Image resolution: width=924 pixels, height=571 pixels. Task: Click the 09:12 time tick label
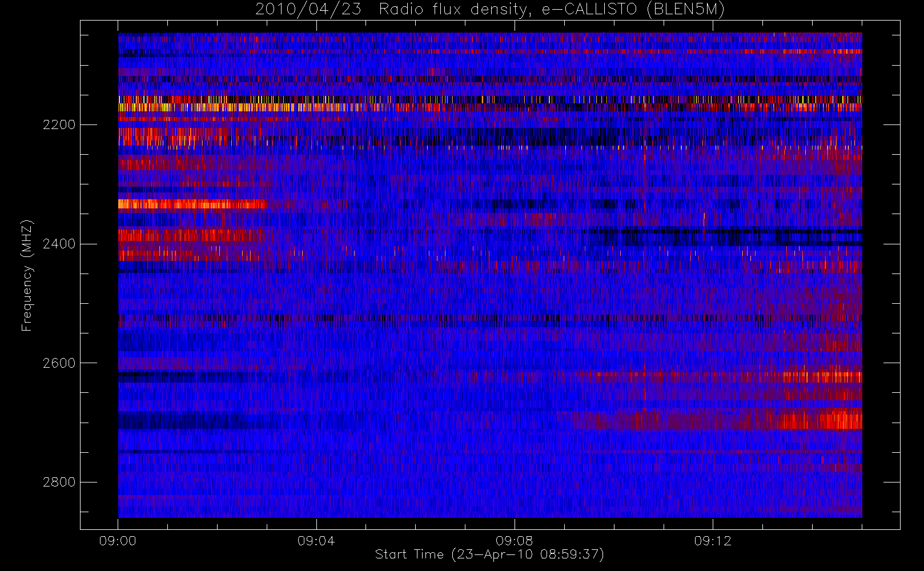pos(713,541)
